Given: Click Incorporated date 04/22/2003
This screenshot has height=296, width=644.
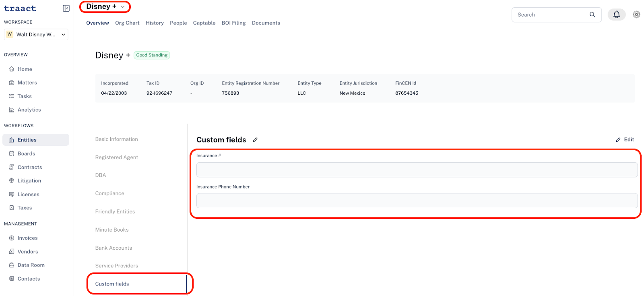Looking at the screenshot, I should 114,93.
